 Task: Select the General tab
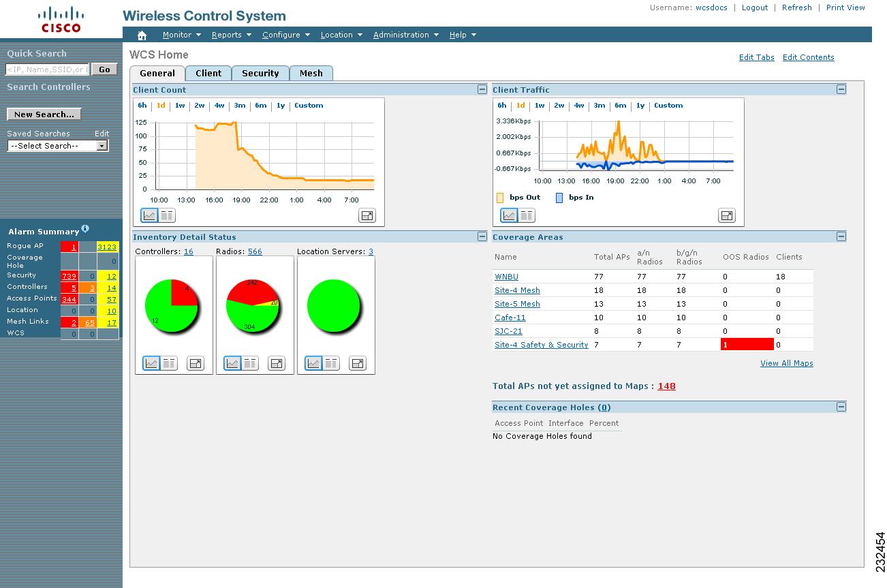point(157,73)
